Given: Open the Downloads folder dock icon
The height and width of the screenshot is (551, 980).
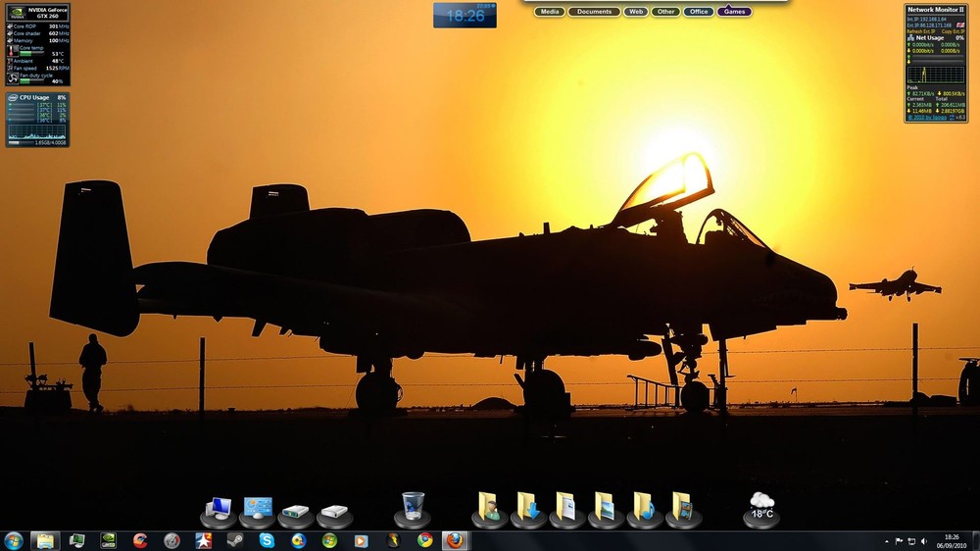Looking at the screenshot, I should tap(528, 508).
